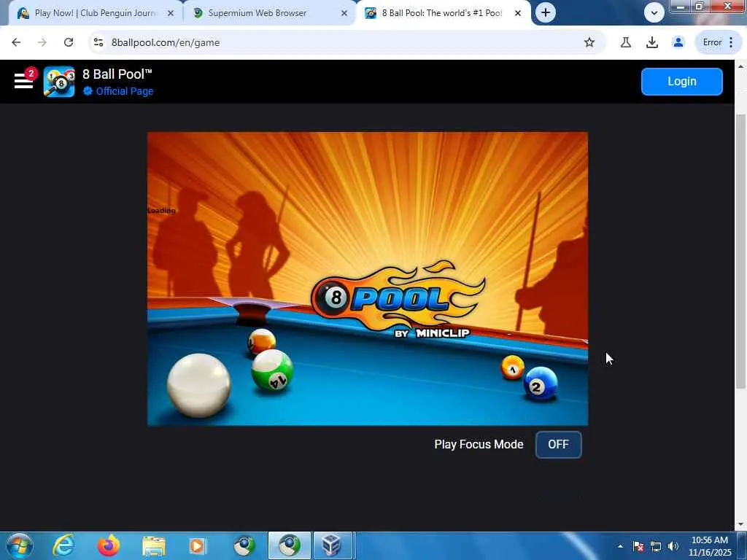Expand the tab search dropdown arrow
Viewport: 747px width, 560px height.
654,13
